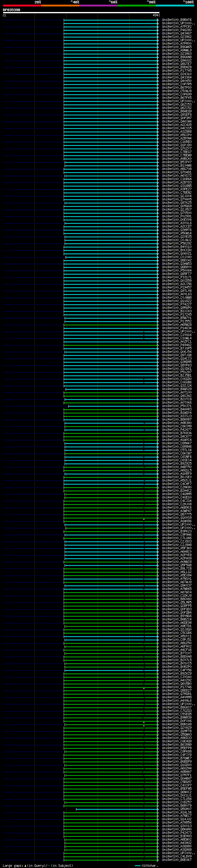Select the UniRef100_Q9TJQ8 label
The width and height of the screenshot is (197, 868).
(177, 355)
